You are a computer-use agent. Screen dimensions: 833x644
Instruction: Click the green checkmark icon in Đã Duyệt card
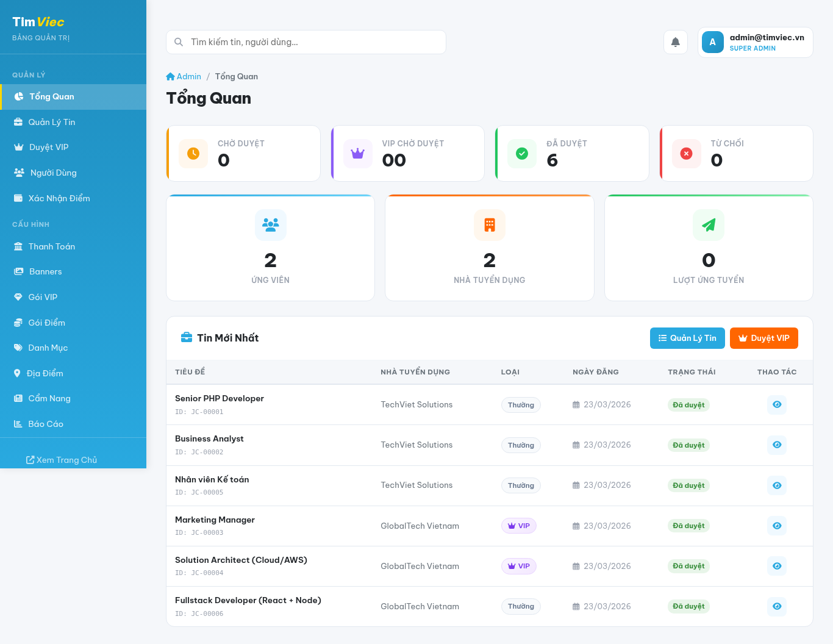tap(522, 154)
